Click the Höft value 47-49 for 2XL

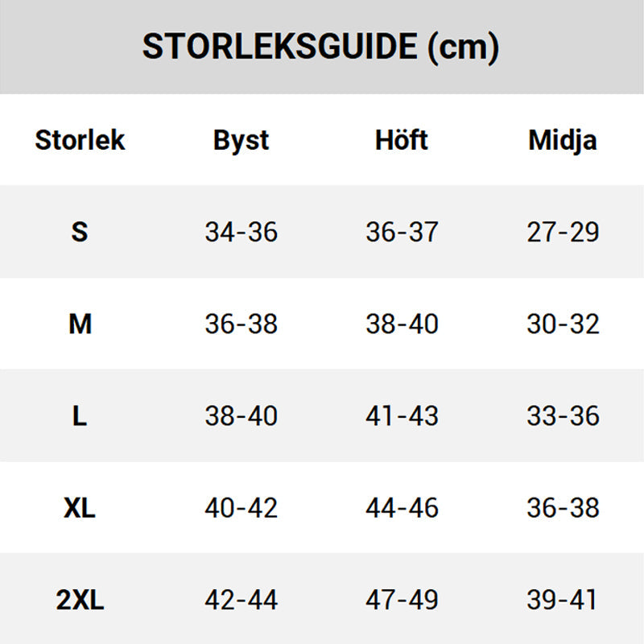click(x=402, y=600)
